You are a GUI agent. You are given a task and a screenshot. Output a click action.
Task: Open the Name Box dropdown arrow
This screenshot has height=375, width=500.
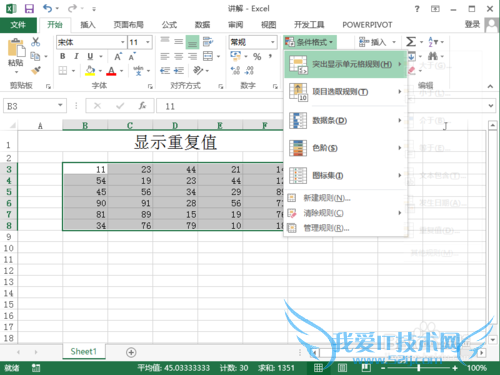point(60,106)
